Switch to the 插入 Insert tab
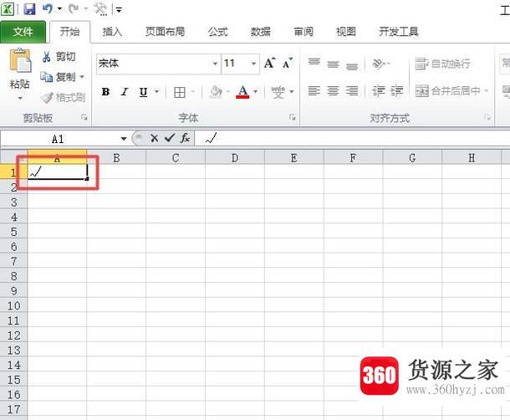Viewport: 510px width, 420px height. [x=112, y=32]
